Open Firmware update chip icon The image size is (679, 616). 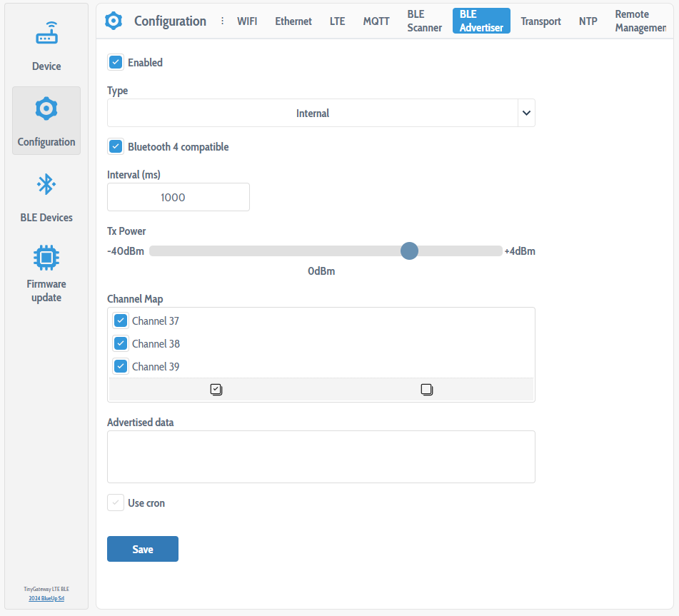click(46, 257)
